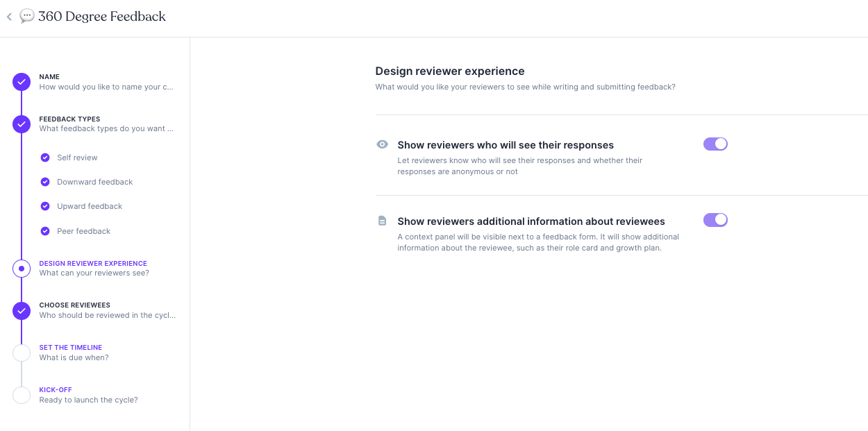Click the Name step checkmark circle
The height and width of the screenshot is (431, 868).
[22, 82]
